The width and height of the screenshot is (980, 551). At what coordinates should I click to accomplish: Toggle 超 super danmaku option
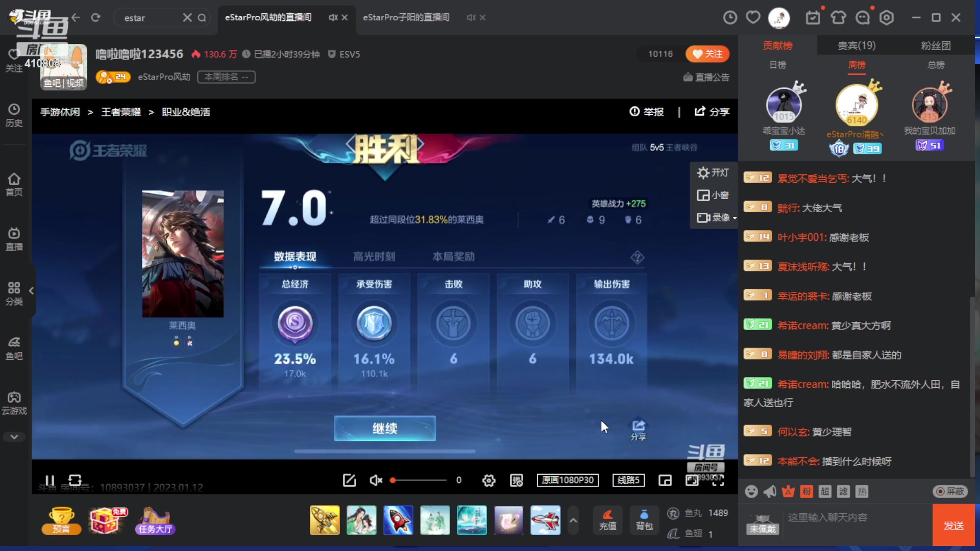825,491
